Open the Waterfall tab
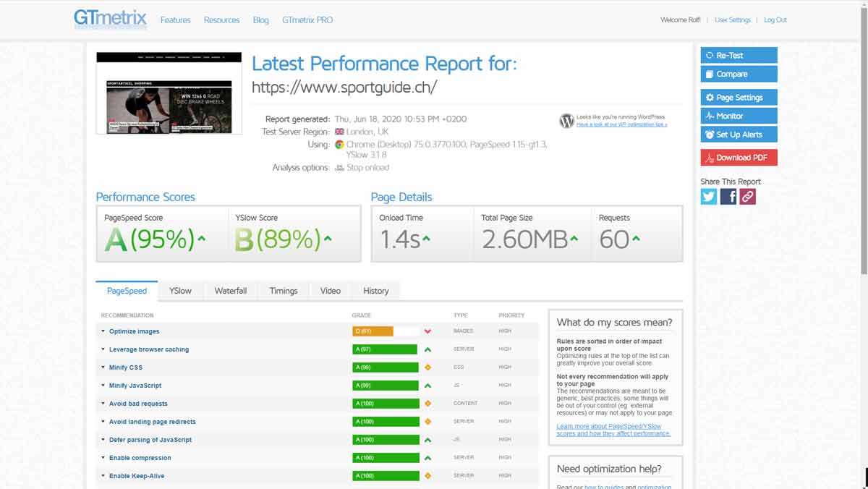Image resolution: width=868 pixels, height=489 pixels. [231, 291]
